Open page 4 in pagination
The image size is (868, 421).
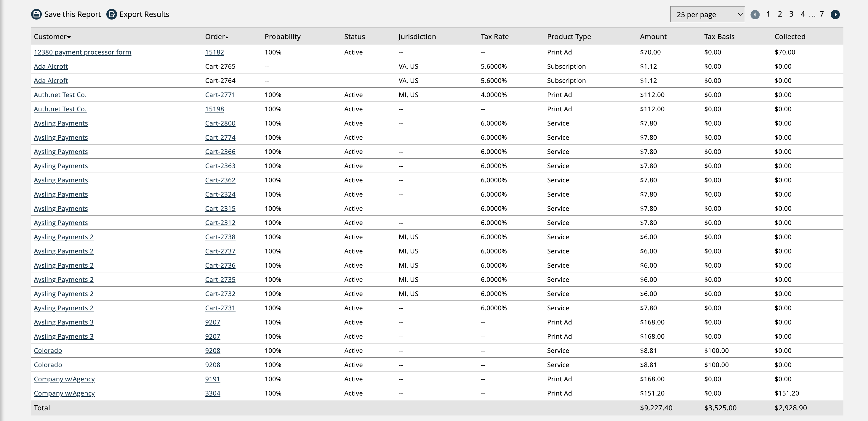[803, 14]
